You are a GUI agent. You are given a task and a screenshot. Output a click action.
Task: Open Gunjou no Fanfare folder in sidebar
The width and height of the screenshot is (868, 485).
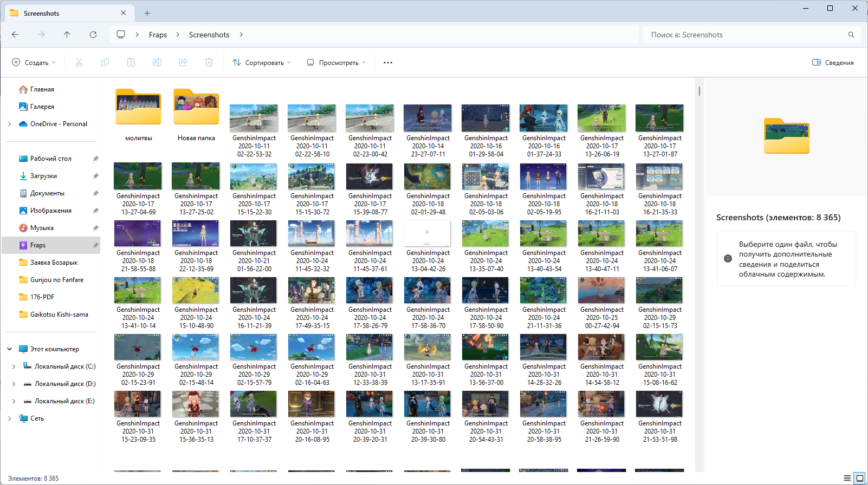click(57, 280)
